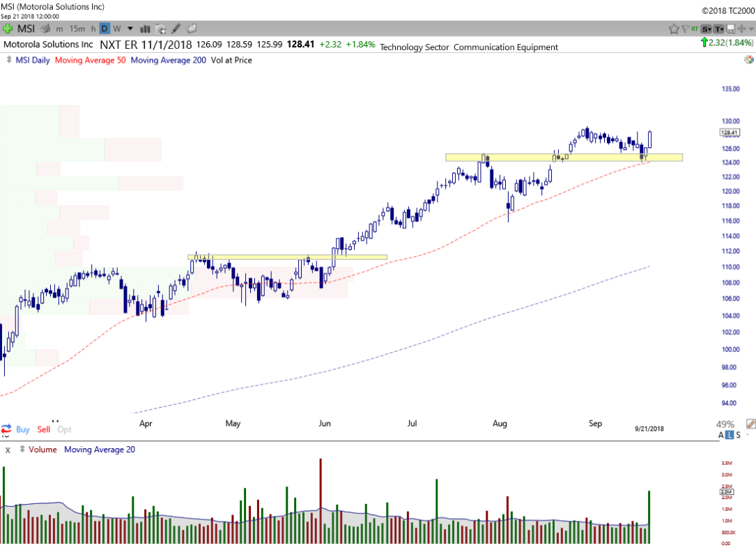Toggle the L logarithmic scale option

point(730,435)
